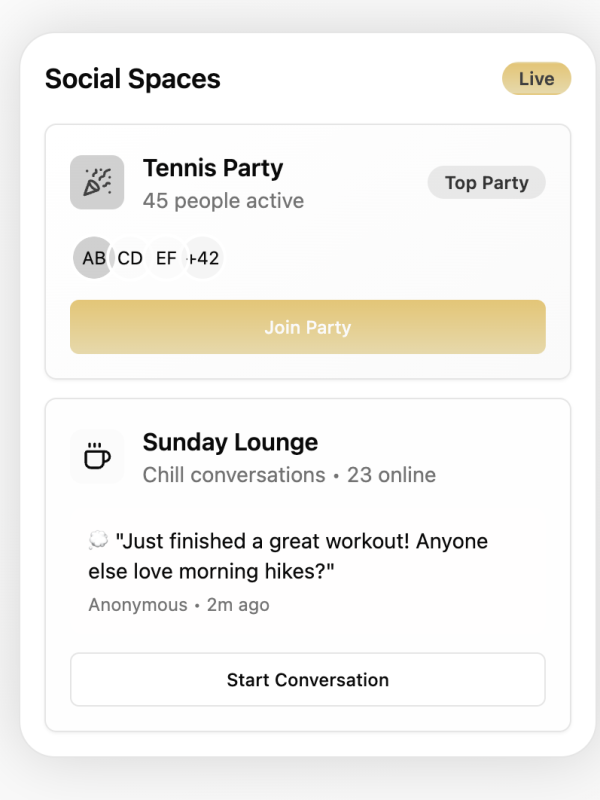
Task: Click the coffee cup Sunday Lounge icon
Action: point(97,457)
